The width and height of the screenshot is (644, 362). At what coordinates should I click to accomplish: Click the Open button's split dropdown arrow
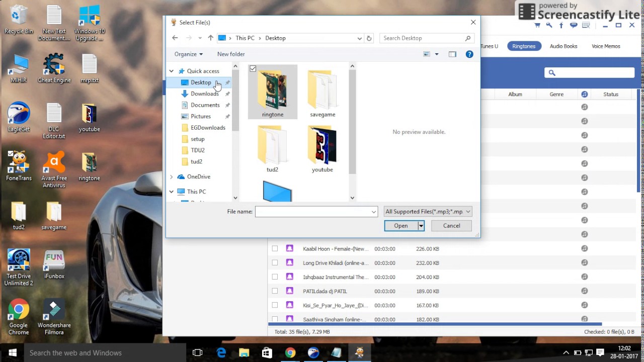pyautogui.click(x=421, y=226)
